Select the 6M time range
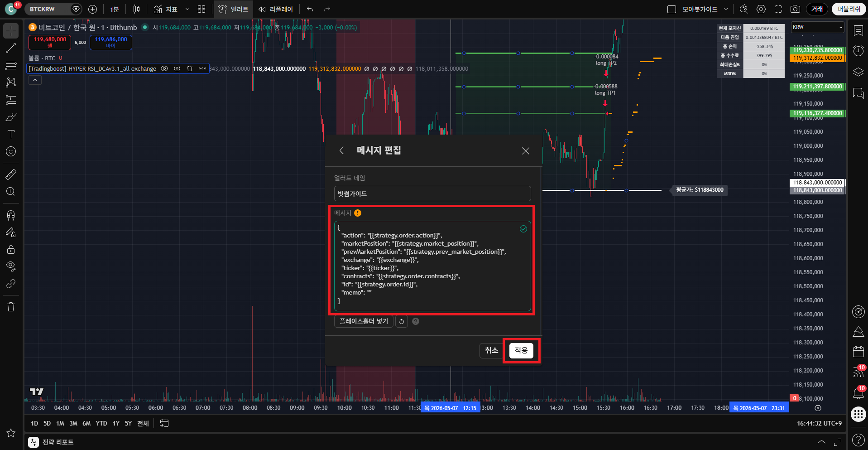Viewport: 868px width, 450px height. click(86, 423)
